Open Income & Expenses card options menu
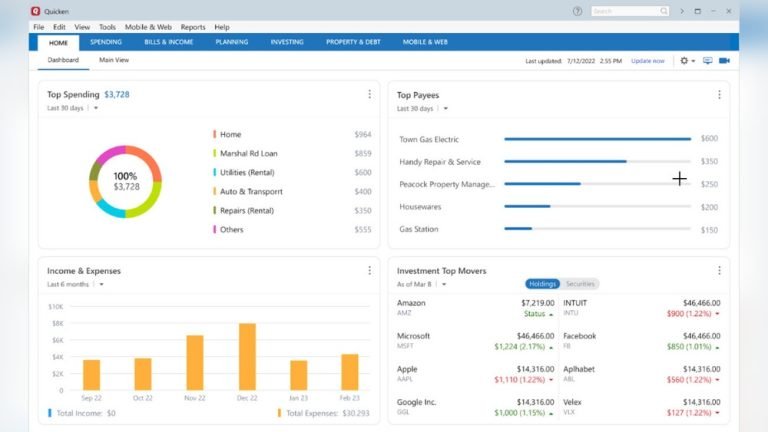 pos(369,270)
